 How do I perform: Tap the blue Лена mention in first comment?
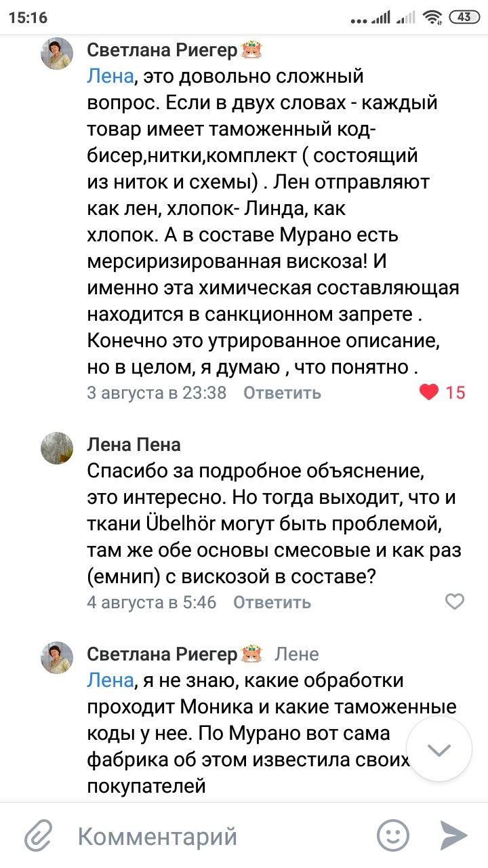click(x=110, y=76)
